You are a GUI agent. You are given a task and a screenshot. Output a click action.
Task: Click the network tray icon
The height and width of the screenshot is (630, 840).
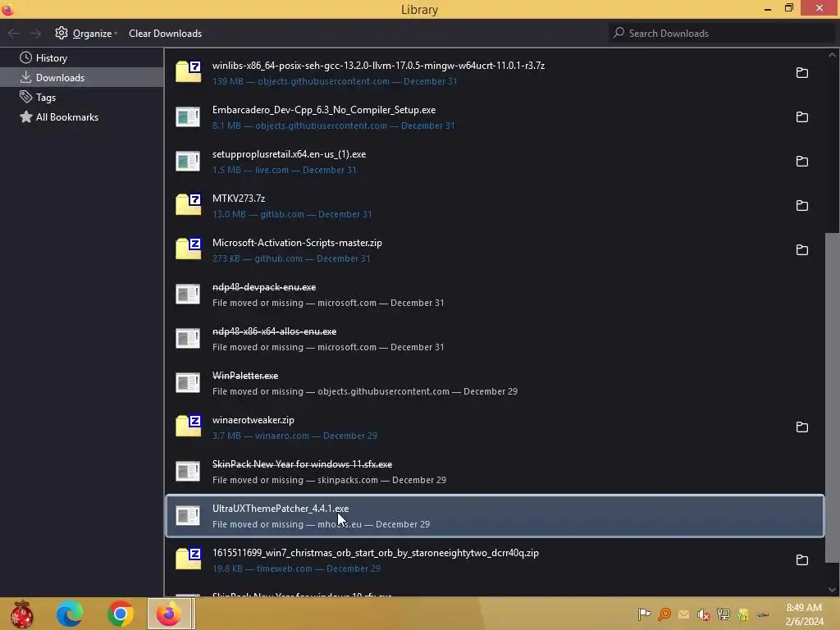coord(724,614)
